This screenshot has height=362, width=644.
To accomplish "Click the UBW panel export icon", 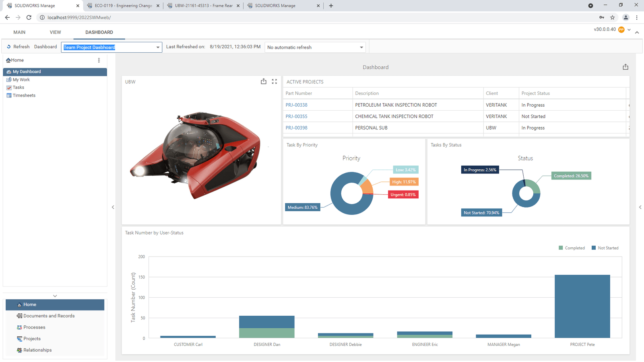I will coord(264,82).
